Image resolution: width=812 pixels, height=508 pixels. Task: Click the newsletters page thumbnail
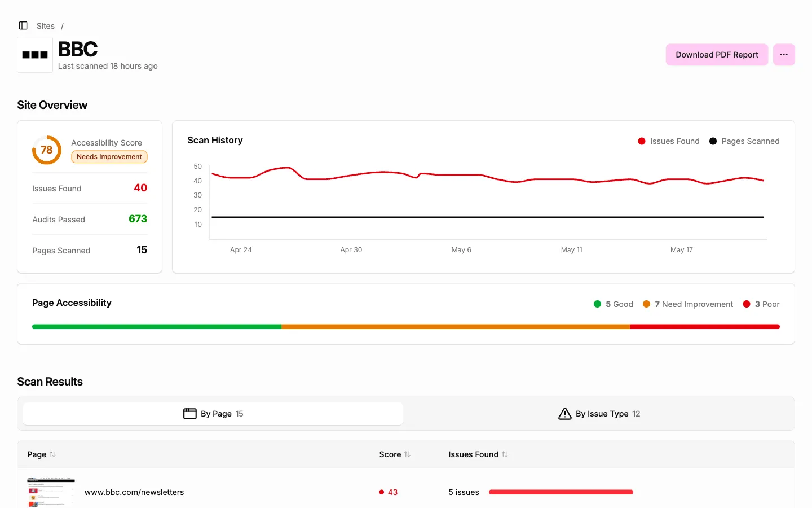click(51, 492)
